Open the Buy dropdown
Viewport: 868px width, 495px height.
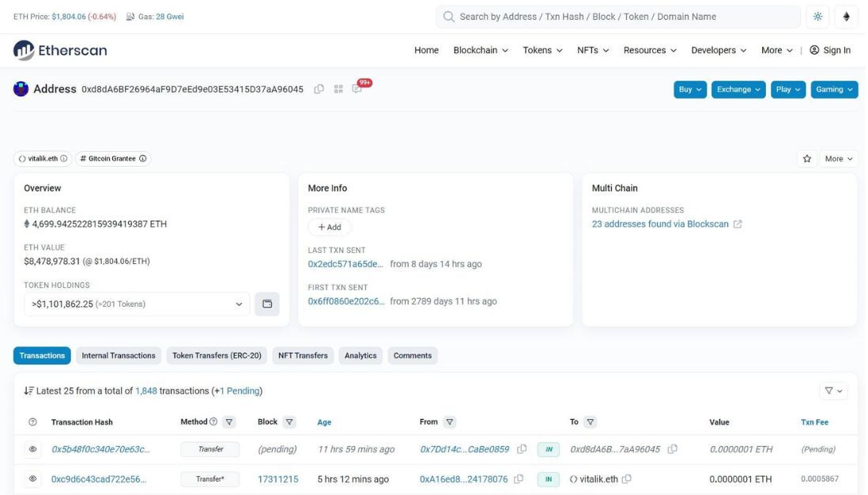click(690, 89)
